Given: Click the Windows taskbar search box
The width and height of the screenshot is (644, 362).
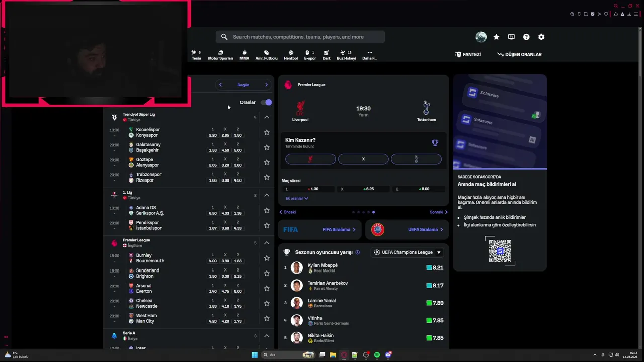Looking at the screenshot, I should point(287,355).
